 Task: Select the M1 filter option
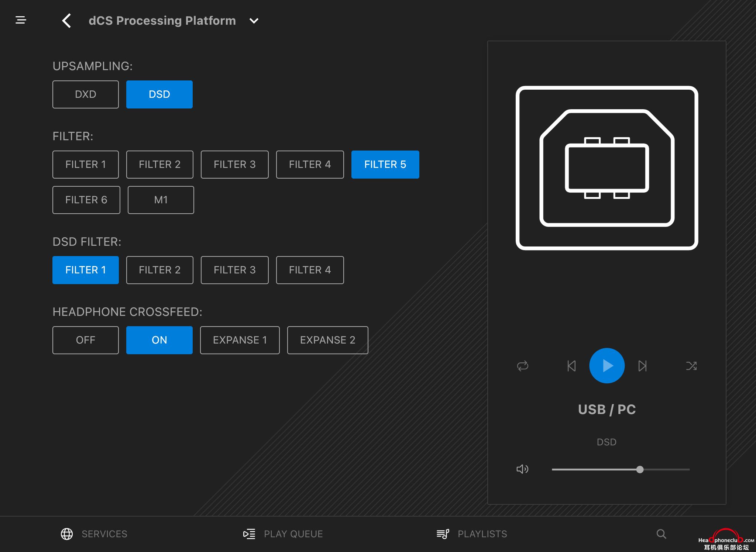[x=161, y=200]
